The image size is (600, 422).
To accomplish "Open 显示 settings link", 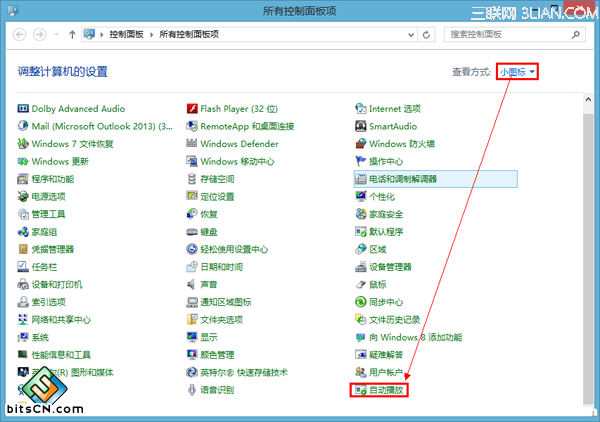I will pyautogui.click(x=209, y=337).
